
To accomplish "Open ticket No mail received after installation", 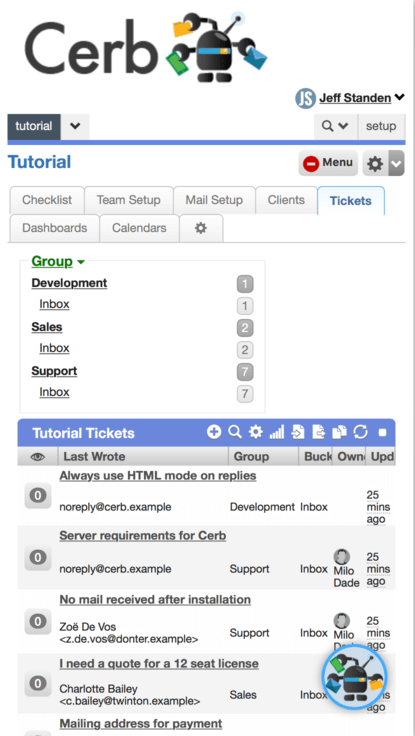I will [155, 599].
